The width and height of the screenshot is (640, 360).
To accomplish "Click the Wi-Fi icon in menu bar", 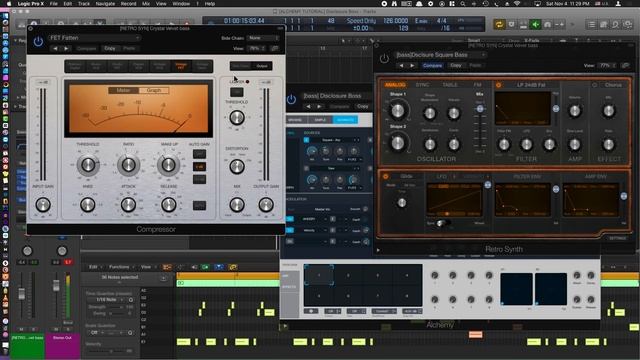I will point(517,4).
